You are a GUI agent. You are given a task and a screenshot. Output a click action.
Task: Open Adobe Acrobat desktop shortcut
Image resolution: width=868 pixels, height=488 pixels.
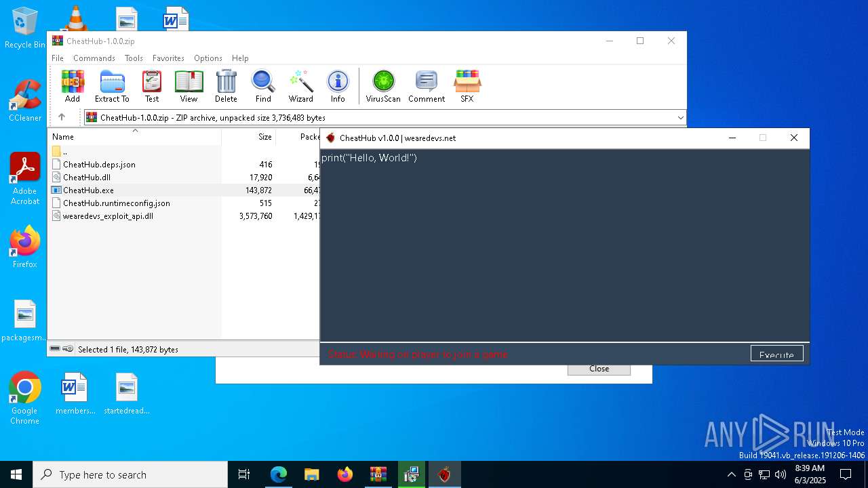[x=24, y=179]
